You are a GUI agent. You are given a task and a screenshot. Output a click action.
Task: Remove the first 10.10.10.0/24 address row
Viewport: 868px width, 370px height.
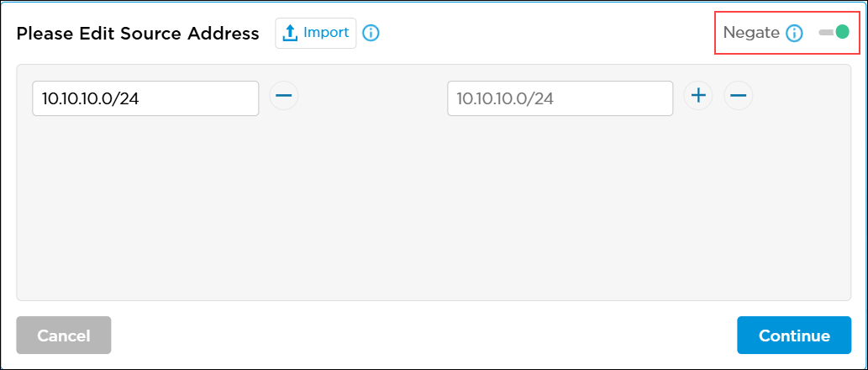pyautogui.click(x=284, y=96)
